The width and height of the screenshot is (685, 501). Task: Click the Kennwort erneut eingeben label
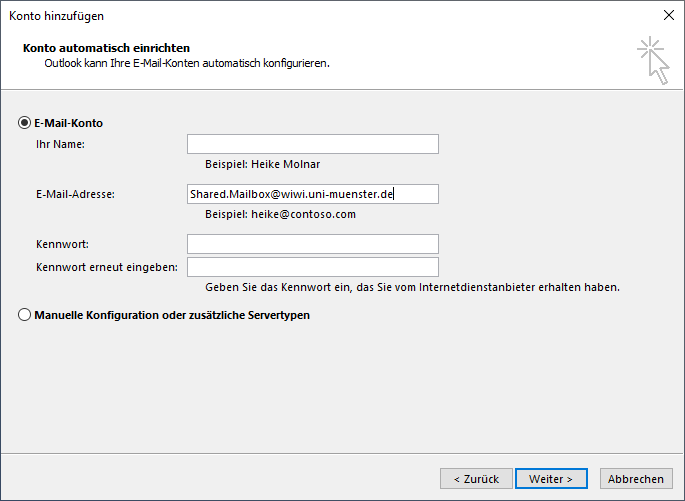106,267
